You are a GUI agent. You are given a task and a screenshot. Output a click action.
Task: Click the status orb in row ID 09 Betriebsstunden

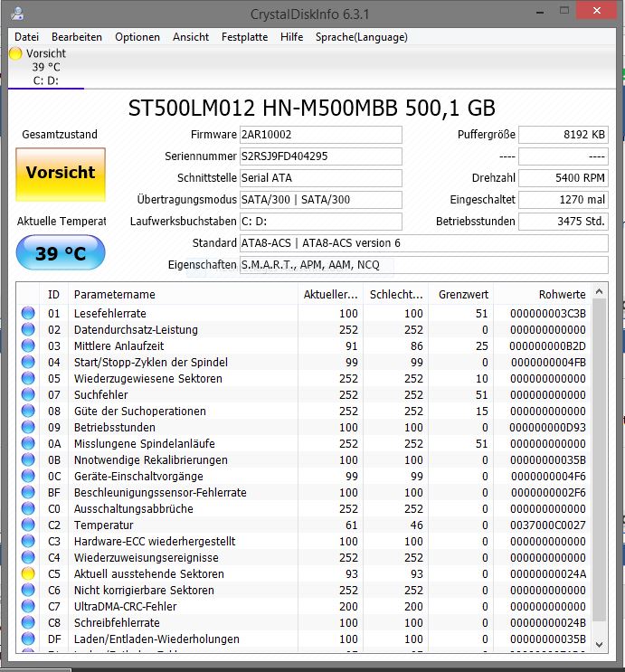coord(28,427)
